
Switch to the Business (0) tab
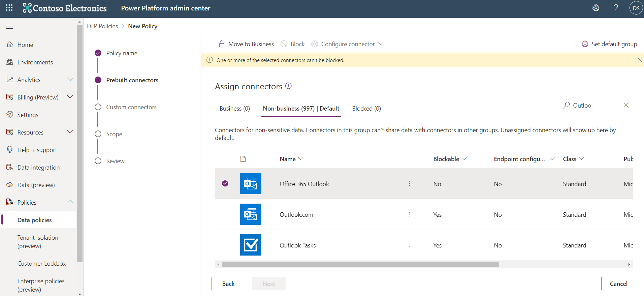click(234, 109)
